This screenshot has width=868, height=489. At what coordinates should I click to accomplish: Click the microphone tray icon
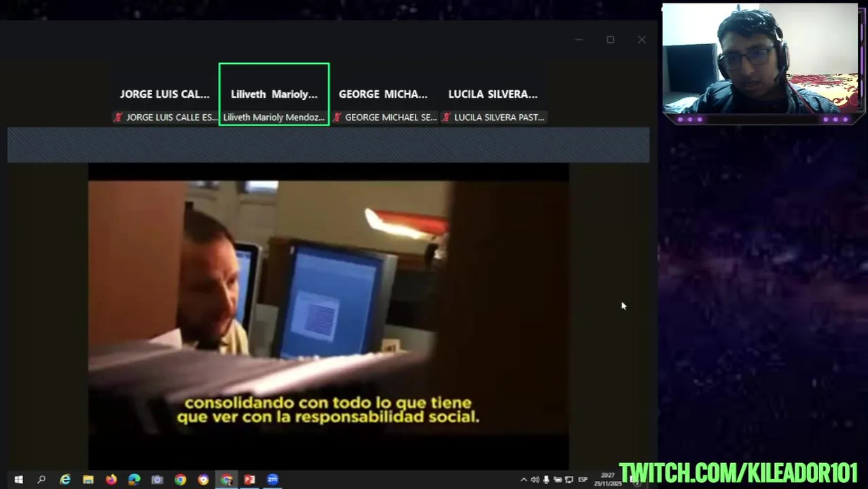pyautogui.click(x=546, y=479)
